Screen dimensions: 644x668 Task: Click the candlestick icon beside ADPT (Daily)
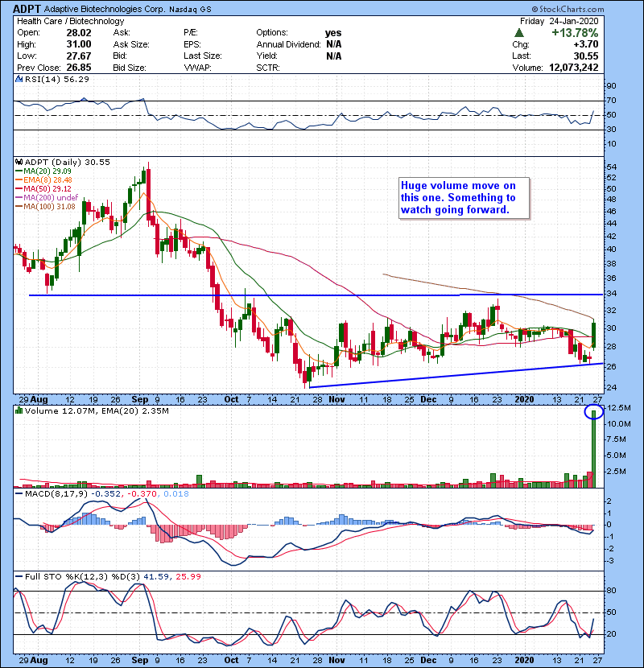tap(19, 162)
